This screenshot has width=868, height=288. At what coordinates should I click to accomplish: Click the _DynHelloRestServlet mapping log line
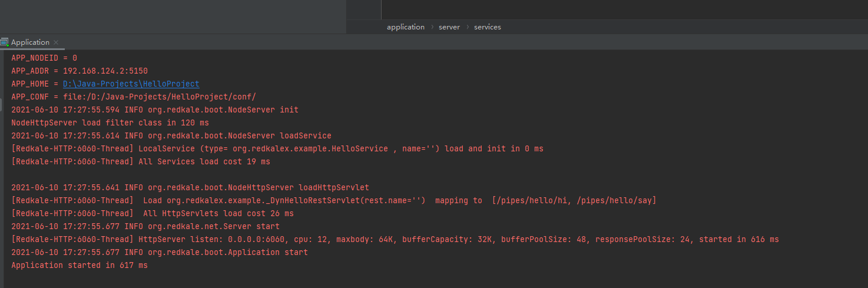coord(333,201)
